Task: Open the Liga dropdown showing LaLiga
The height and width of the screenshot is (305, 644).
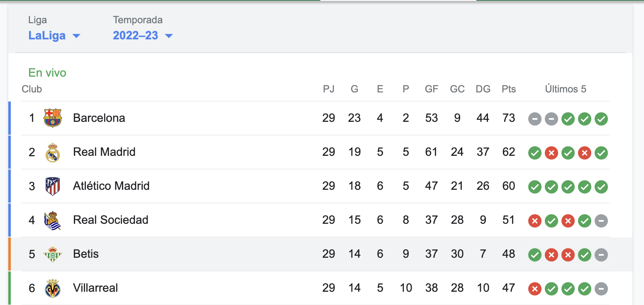Action: click(54, 36)
